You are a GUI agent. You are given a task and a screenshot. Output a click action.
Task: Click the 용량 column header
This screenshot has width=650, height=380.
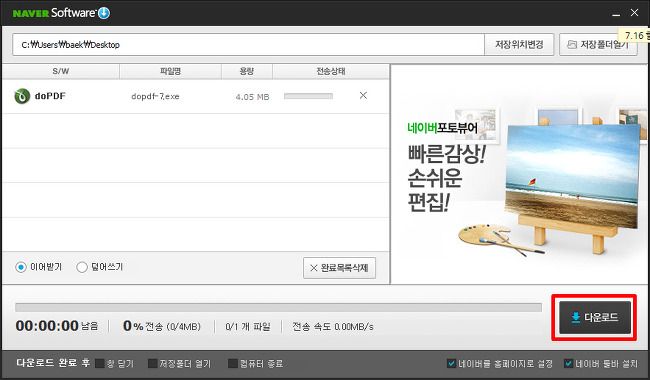[247, 71]
